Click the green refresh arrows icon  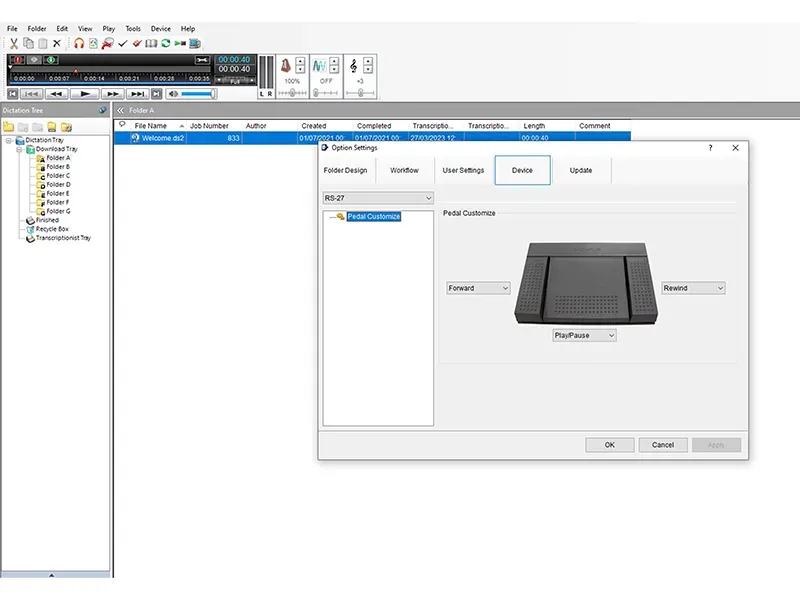tap(165, 43)
